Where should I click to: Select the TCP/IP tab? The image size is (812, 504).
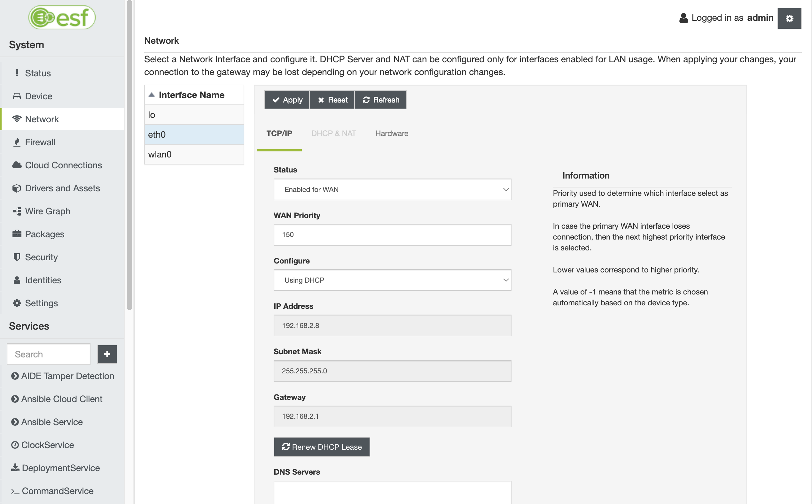[x=279, y=133]
